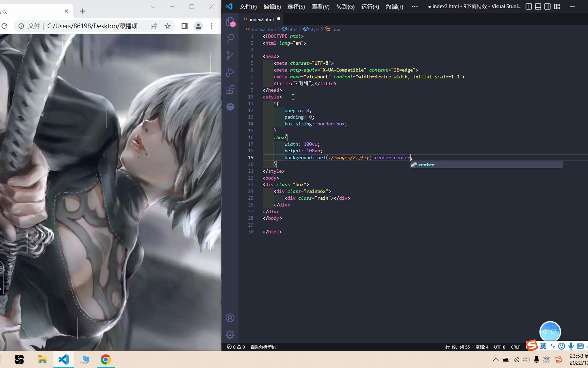
Task: Open Chrome three-dot menu
Action: pyautogui.click(x=212, y=26)
